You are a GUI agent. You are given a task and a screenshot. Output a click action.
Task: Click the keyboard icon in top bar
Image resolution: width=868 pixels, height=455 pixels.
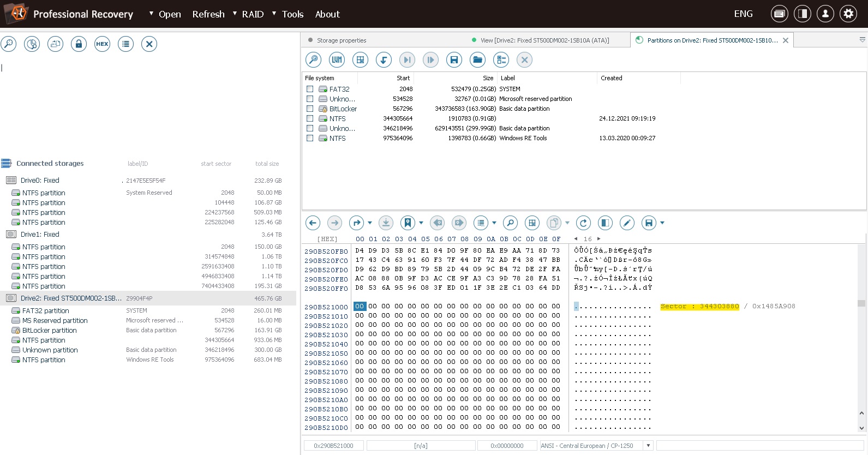[x=780, y=14]
